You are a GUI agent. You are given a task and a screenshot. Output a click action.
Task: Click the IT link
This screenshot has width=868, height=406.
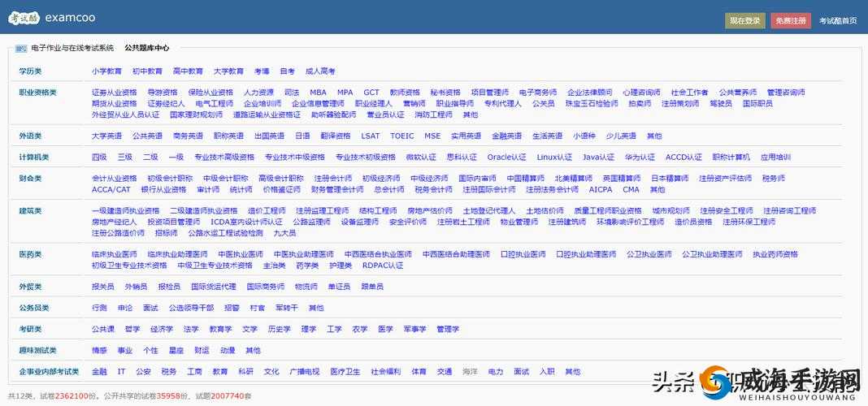(x=122, y=372)
